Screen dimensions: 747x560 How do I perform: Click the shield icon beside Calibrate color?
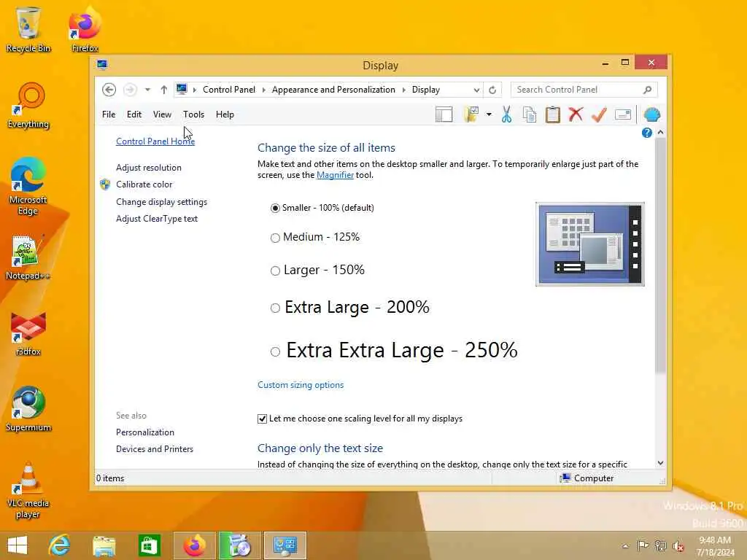(x=105, y=184)
